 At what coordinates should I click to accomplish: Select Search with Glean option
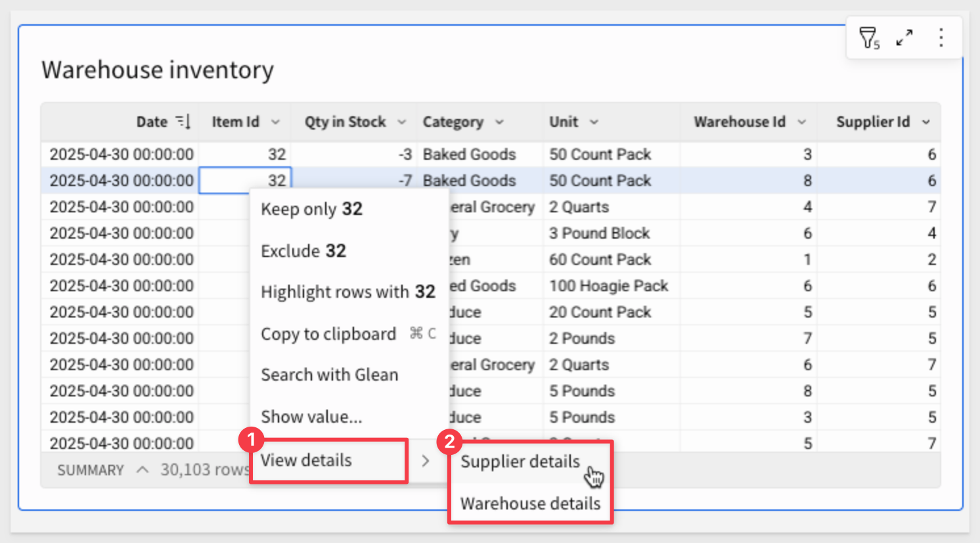[330, 375]
